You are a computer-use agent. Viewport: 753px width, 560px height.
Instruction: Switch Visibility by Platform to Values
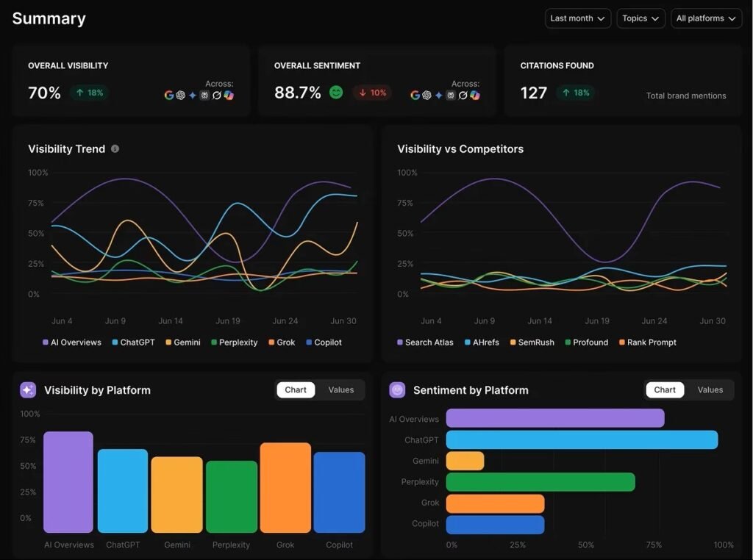340,390
